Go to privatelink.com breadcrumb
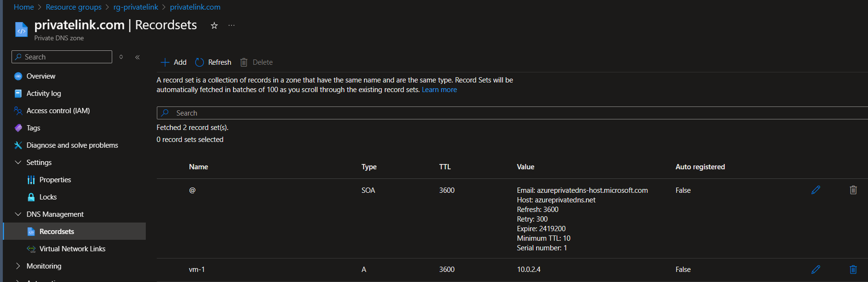The height and width of the screenshot is (282, 868). (195, 7)
